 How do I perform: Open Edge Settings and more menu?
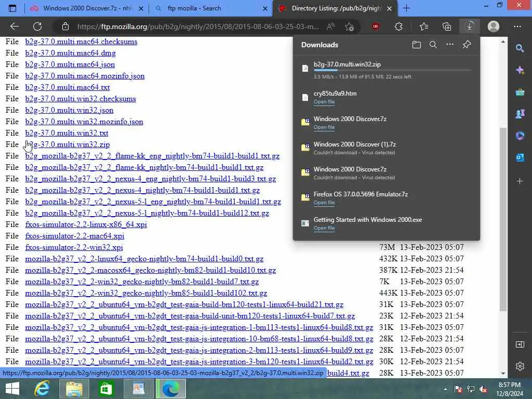[x=517, y=26]
